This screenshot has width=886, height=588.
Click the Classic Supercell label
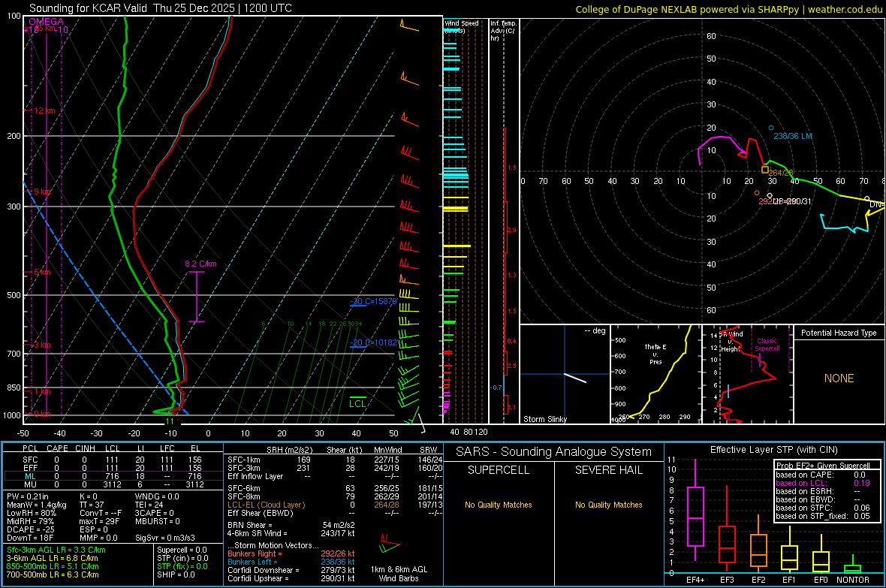point(767,345)
